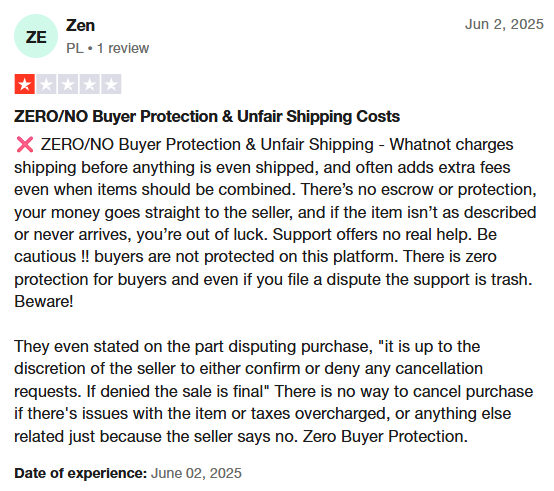Click the '1 review' count text
The height and width of the screenshot is (491, 554).
pos(123,48)
